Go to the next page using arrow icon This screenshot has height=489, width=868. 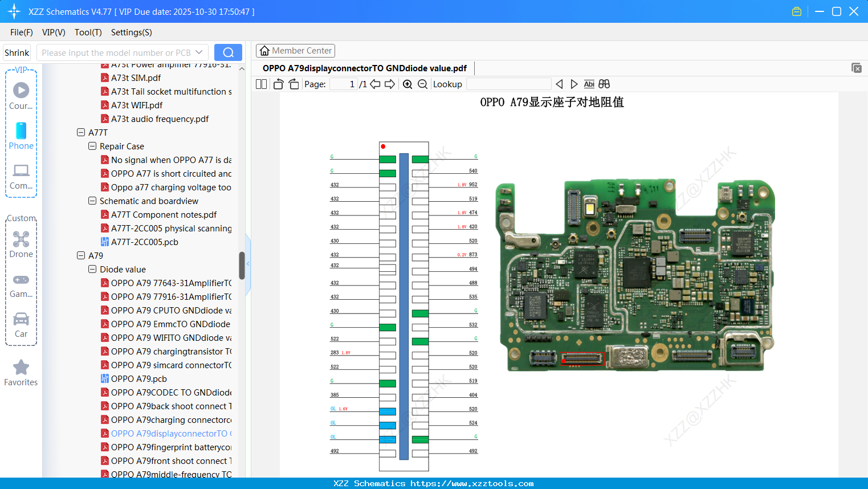390,84
